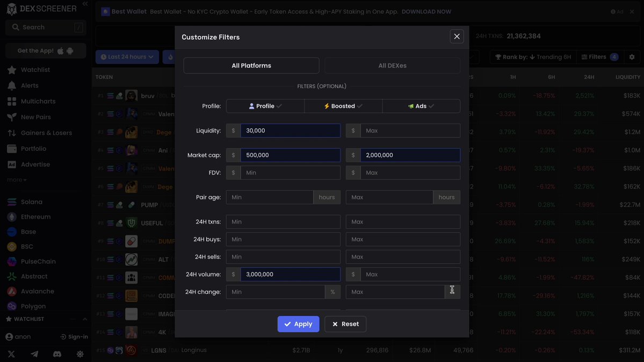Select the All DEXes tab
Screen dimensions: 644x362
click(x=392, y=66)
